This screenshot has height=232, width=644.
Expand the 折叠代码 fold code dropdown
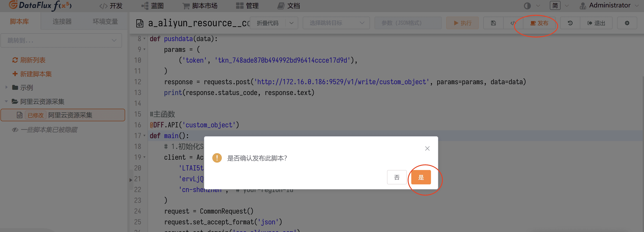291,23
